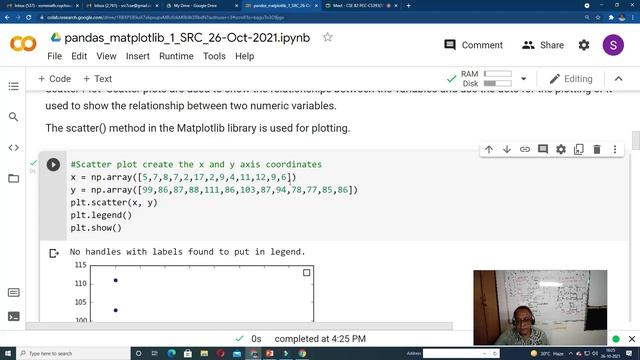Open the Colab home logo
The image size is (640, 360).
click(23, 44)
